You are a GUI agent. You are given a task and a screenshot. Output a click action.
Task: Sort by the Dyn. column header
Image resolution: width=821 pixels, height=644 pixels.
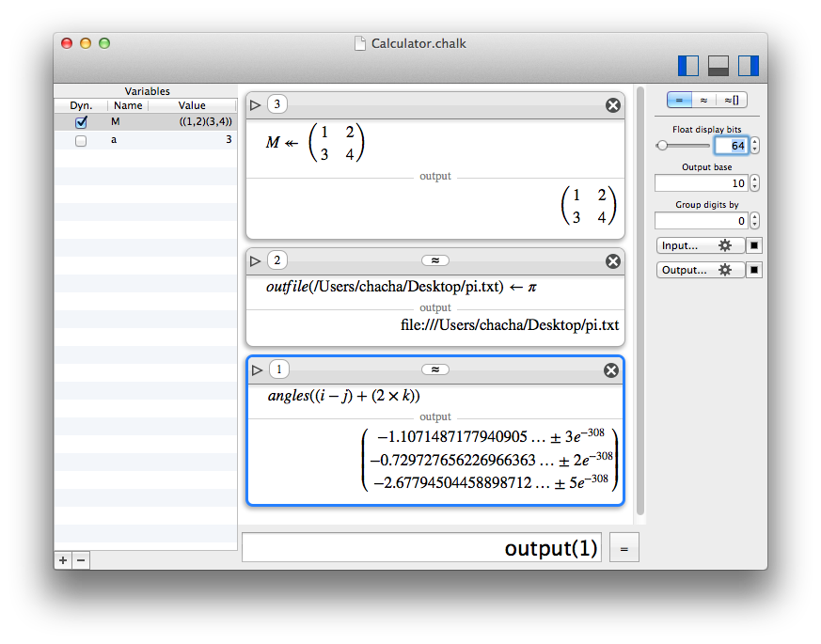[81, 105]
